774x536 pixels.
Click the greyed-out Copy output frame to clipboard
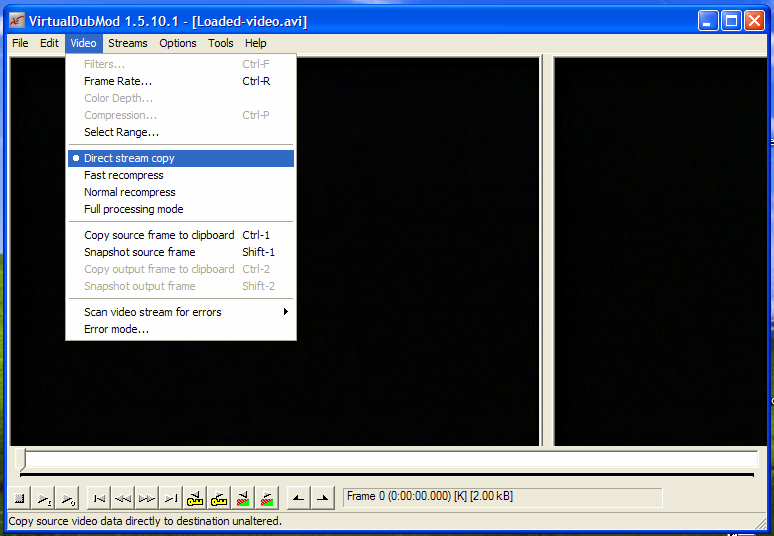point(181,269)
